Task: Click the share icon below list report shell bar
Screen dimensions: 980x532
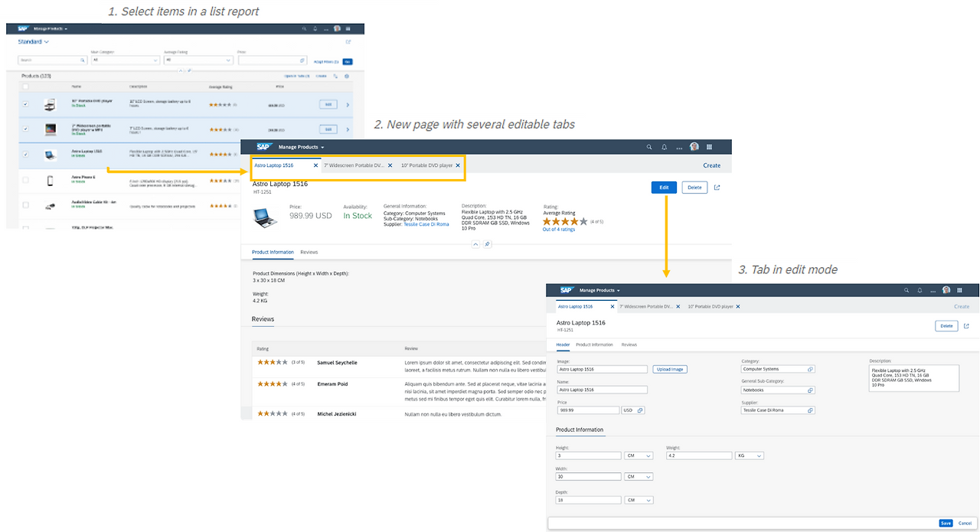Action: tap(348, 42)
